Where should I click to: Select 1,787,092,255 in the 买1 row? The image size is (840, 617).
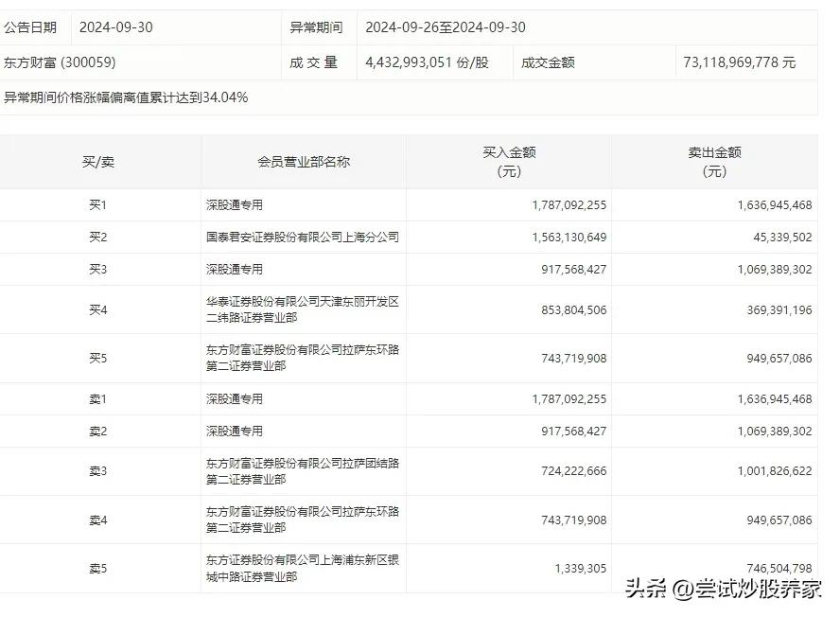click(569, 204)
